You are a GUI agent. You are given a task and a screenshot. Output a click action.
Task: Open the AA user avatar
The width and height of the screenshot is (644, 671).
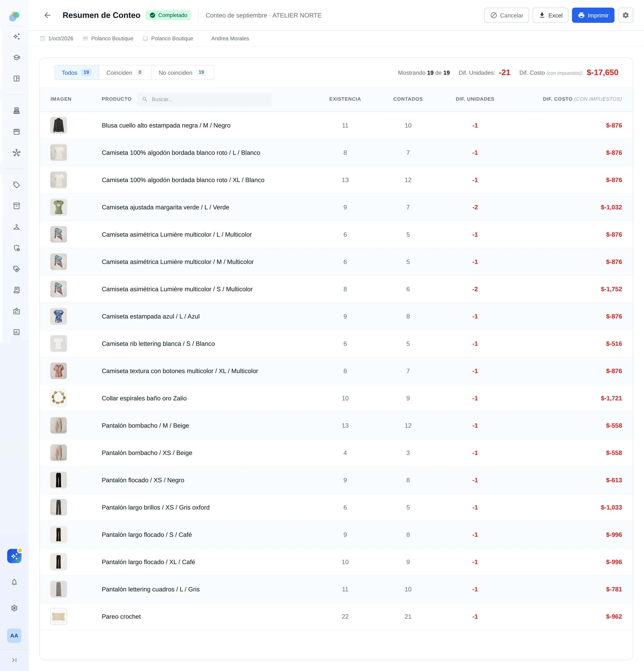tap(14, 636)
